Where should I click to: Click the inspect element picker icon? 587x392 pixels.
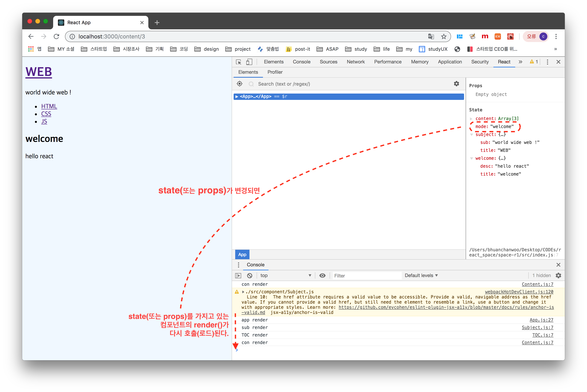238,62
